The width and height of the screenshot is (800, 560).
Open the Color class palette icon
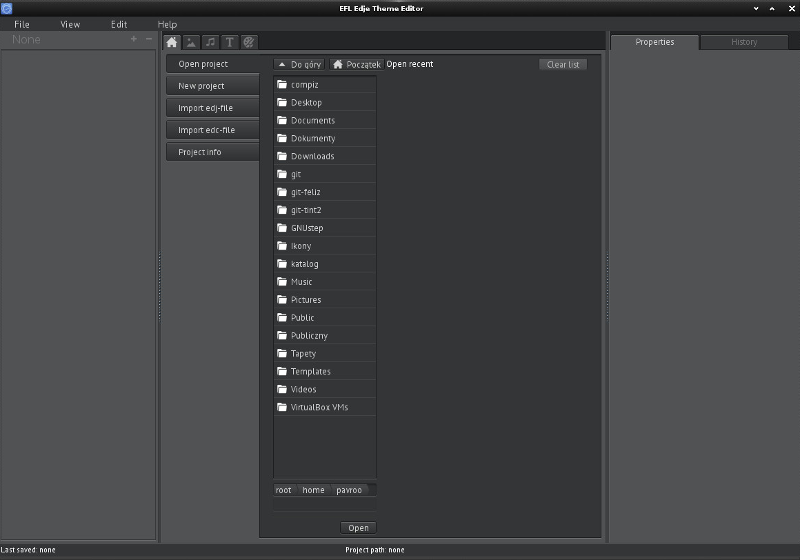click(x=249, y=42)
